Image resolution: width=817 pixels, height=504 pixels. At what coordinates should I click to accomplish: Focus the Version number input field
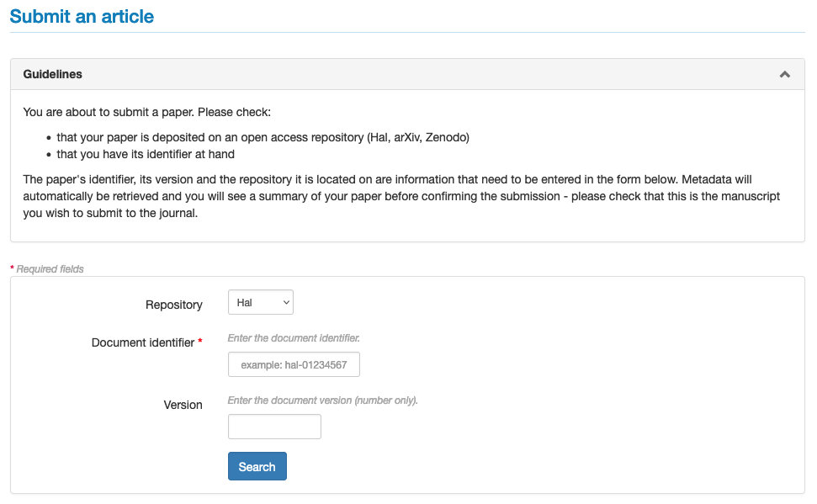[x=274, y=427]
